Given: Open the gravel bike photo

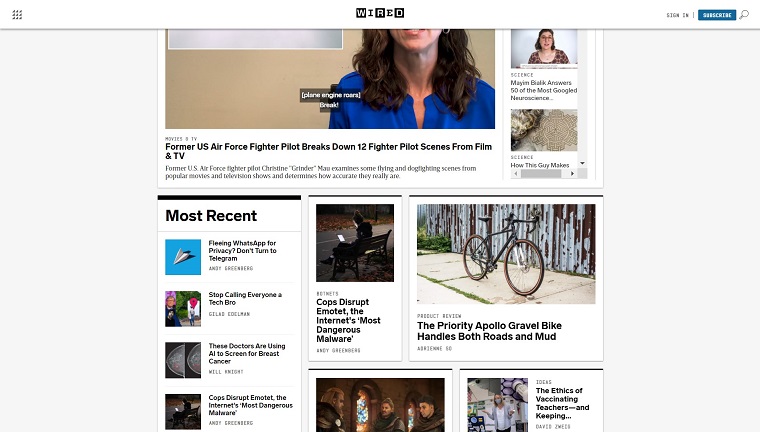Looking at the screenshot, I should (x=506, y=254).
